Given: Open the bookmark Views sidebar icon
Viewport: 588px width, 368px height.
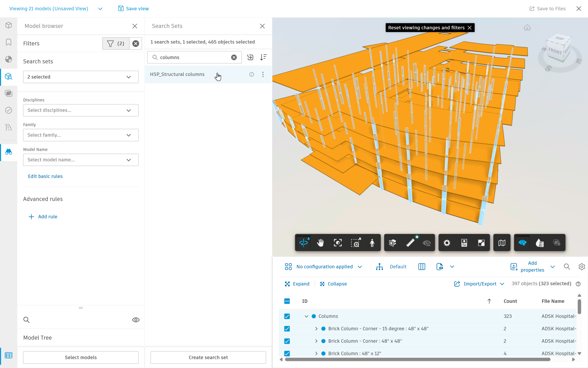Looking at the screenshot, I should pos(9,42).
